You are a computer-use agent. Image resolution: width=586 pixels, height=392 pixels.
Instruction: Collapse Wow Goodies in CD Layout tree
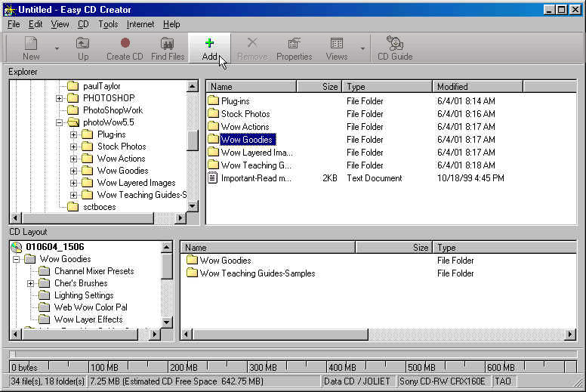click(x=16, y=259)
